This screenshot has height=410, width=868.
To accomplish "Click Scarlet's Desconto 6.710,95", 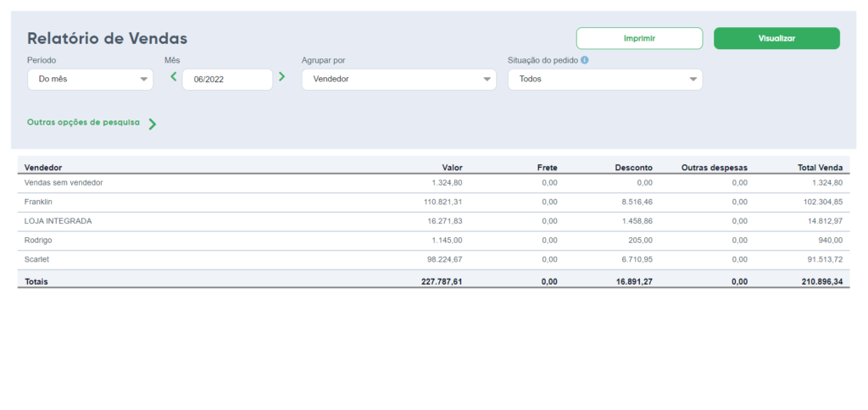I will point(637,259).
